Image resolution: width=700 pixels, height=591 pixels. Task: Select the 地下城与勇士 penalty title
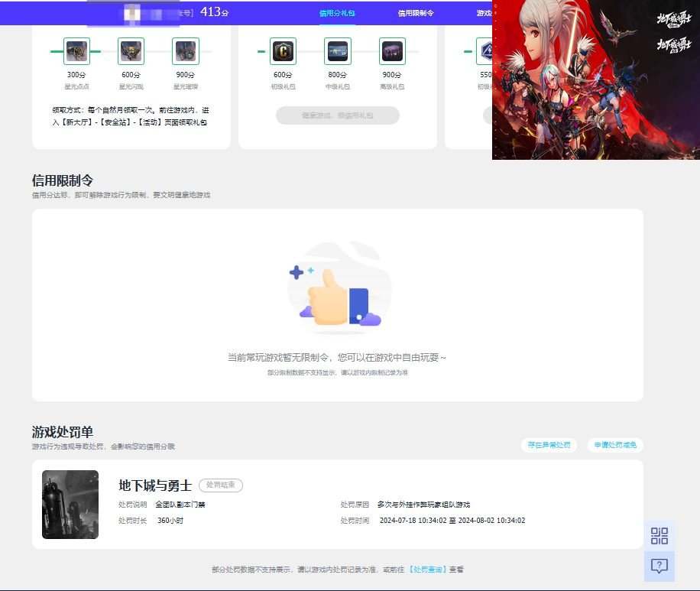155,485
